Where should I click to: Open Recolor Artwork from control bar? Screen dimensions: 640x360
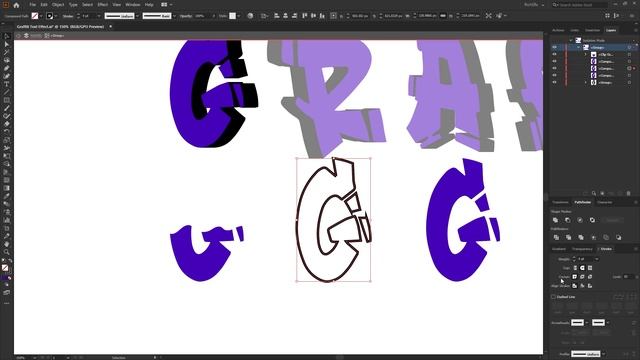click(250, 16)
